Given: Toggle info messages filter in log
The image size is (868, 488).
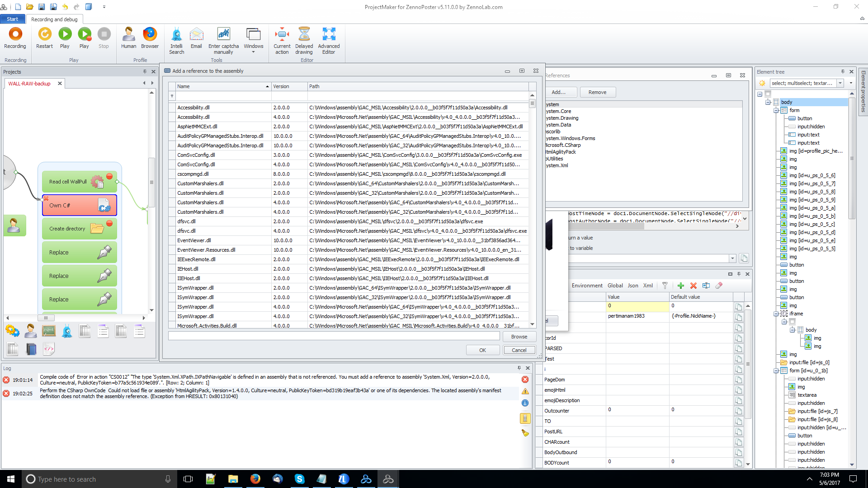Looking at the screenshot, I should click(525, 403).
